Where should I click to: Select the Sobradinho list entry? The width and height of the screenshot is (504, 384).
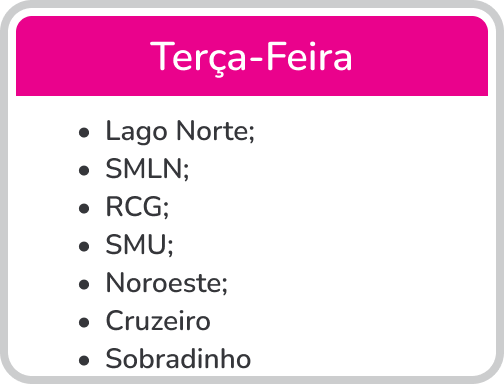pos(178,359)
